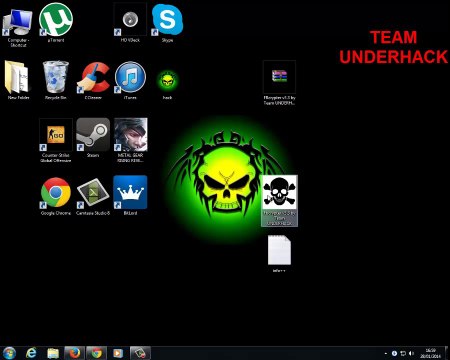Open the volume control in tray

click(412, 353)
